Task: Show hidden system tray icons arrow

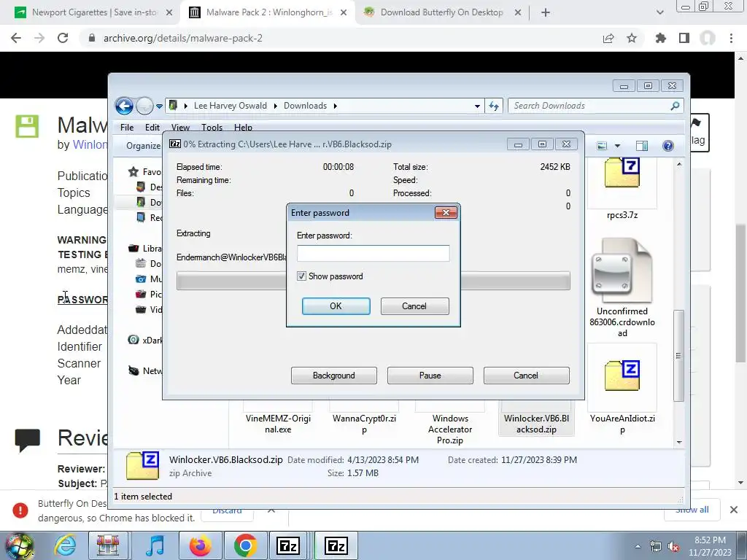Action: coord(638,547)
